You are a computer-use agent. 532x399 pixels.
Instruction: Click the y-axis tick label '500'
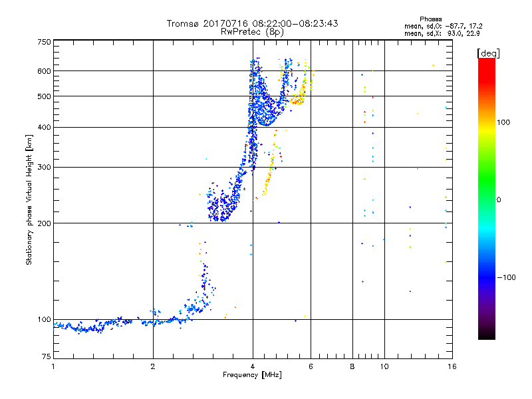45,96
